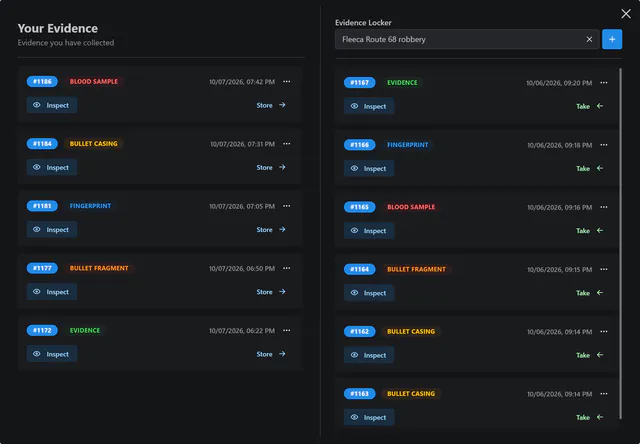
Task: Click the #1163 ID badge
Action: tap(360, 393)
